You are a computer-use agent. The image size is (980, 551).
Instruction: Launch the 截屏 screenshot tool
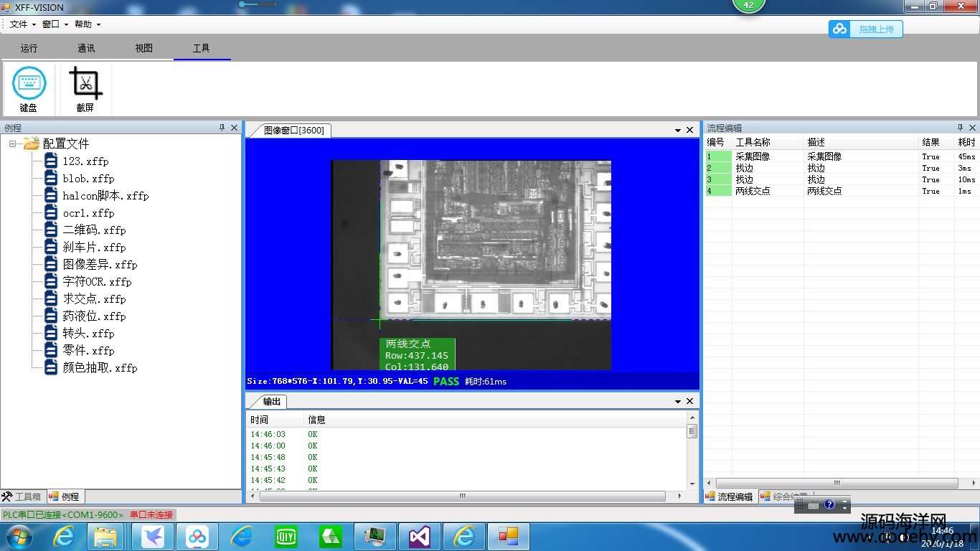85,90
